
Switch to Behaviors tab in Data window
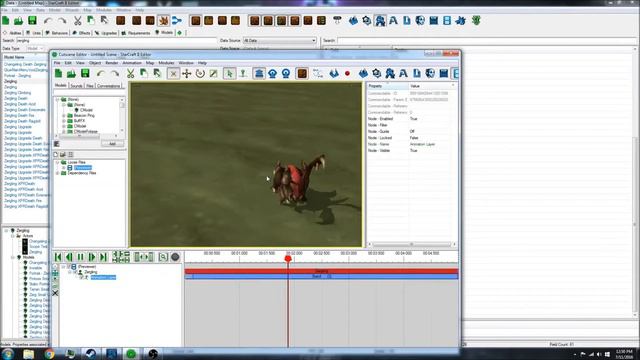click(57, 33)
